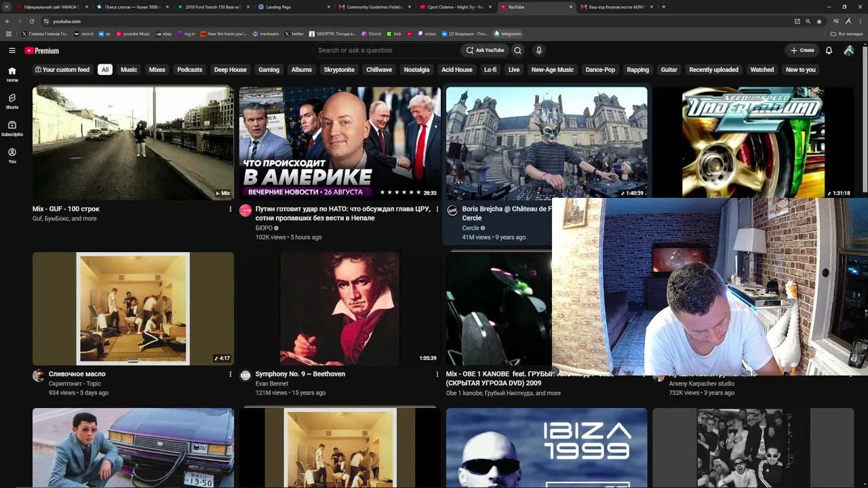Start voice search with the microphone
Screen dimensions: 868x488
[539, 50]
